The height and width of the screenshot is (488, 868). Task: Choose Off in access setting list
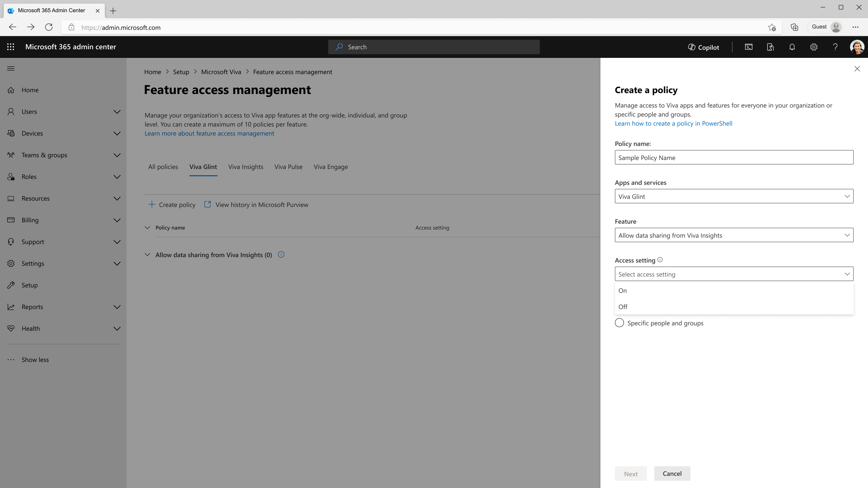tap(623, 307)
